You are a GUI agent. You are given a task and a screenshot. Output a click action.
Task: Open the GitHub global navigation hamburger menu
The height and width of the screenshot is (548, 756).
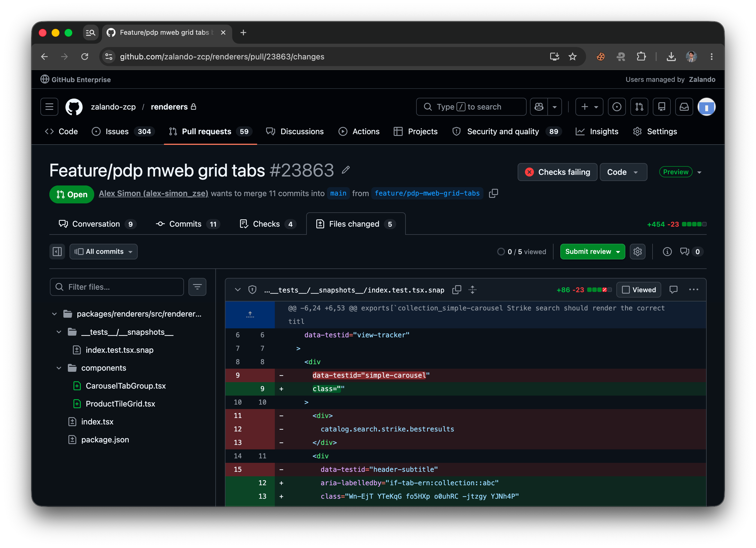coord(49,107)
